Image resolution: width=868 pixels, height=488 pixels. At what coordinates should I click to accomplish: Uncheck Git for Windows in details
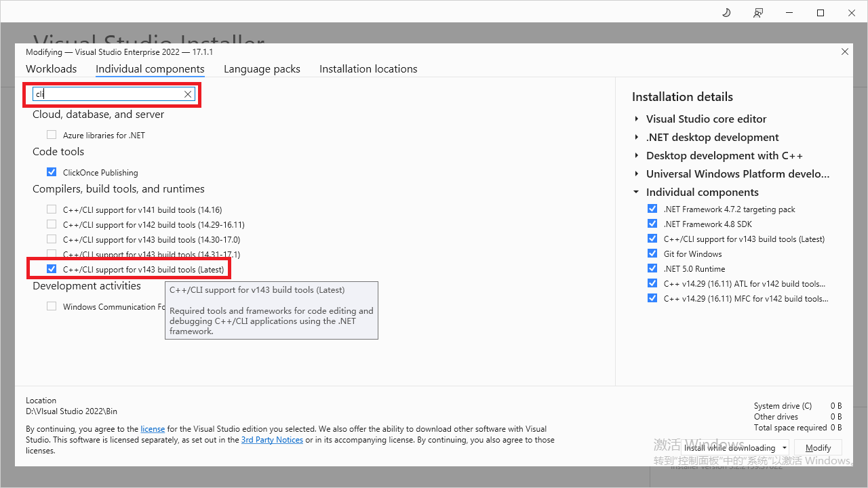pyautogui.click(x=652, y=253)
